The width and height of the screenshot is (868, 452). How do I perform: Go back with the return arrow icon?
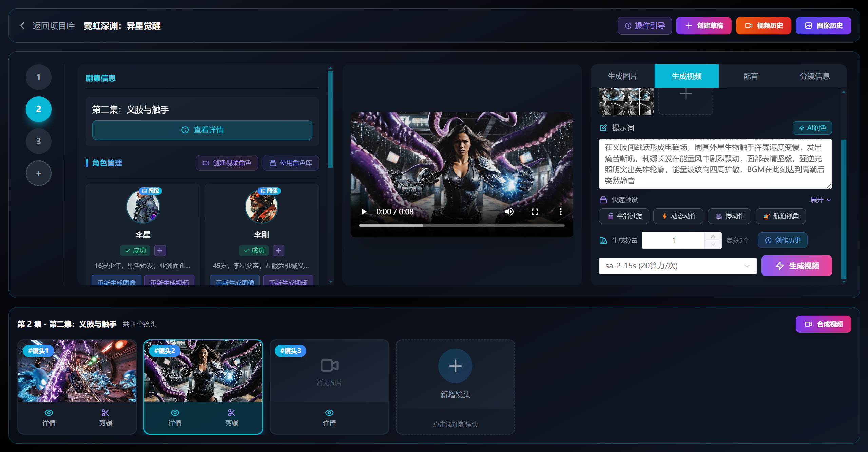(23, 26)
